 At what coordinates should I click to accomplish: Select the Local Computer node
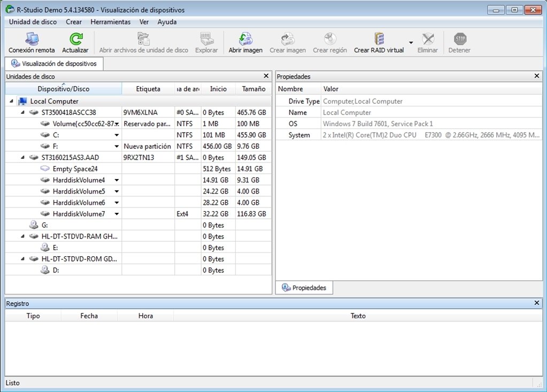54,101
